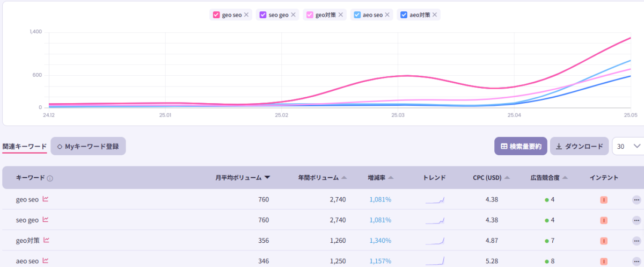Sort by 年間ボリューム column
Screen dimensions: 644x267
[323, 177]
